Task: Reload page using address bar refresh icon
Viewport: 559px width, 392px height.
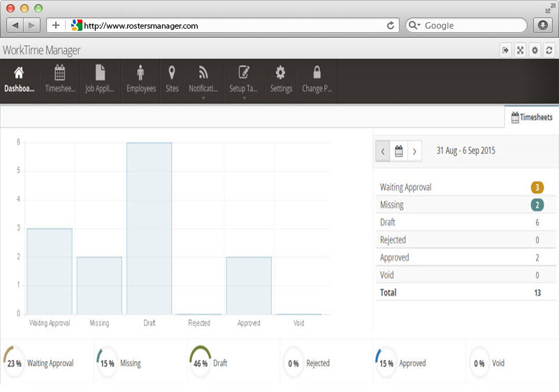Action: 391,26
